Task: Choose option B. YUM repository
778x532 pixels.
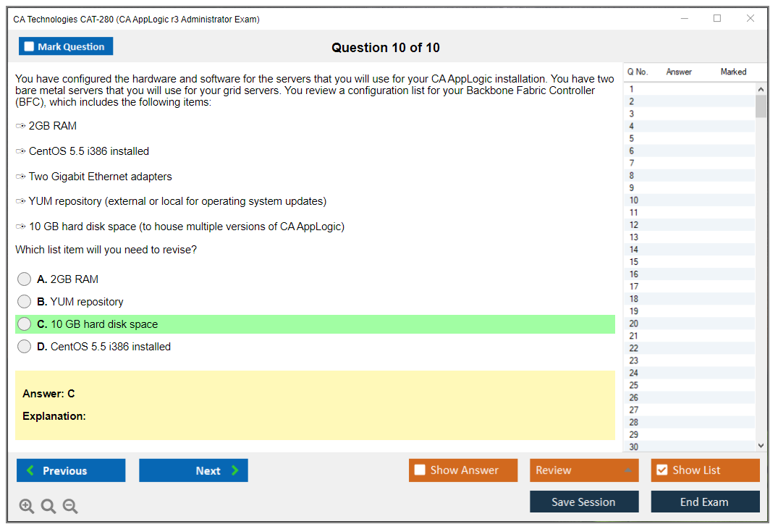Action: click(25, 302)
